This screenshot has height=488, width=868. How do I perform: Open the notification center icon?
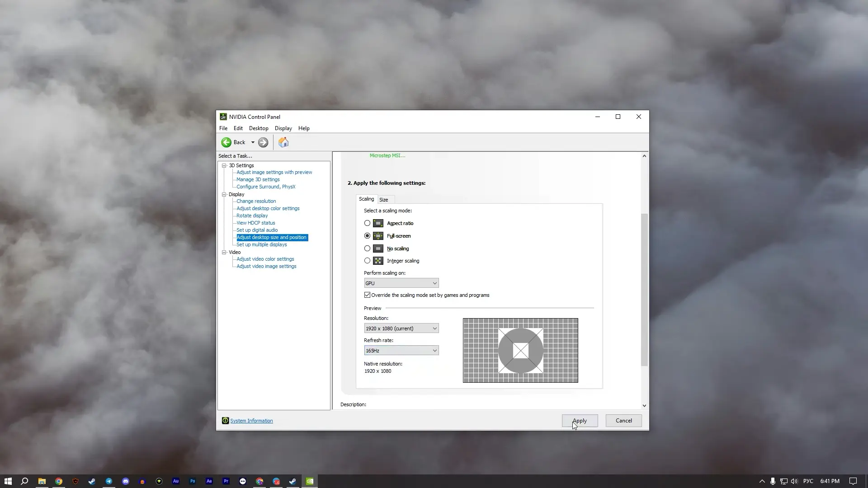tap(853, 481)
